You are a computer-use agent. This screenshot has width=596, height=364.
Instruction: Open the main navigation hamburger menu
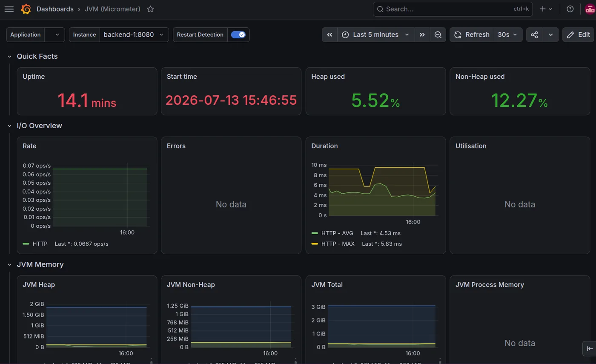click(9, 9)
